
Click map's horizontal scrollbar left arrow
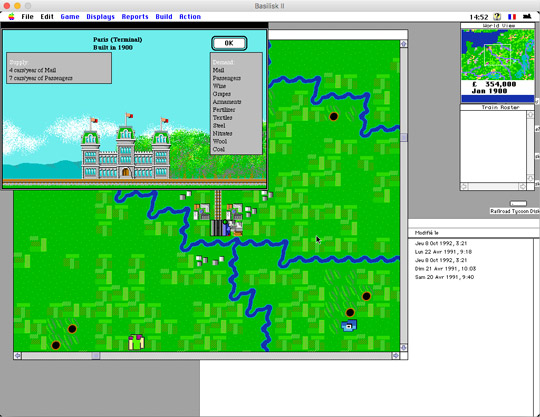18,355
